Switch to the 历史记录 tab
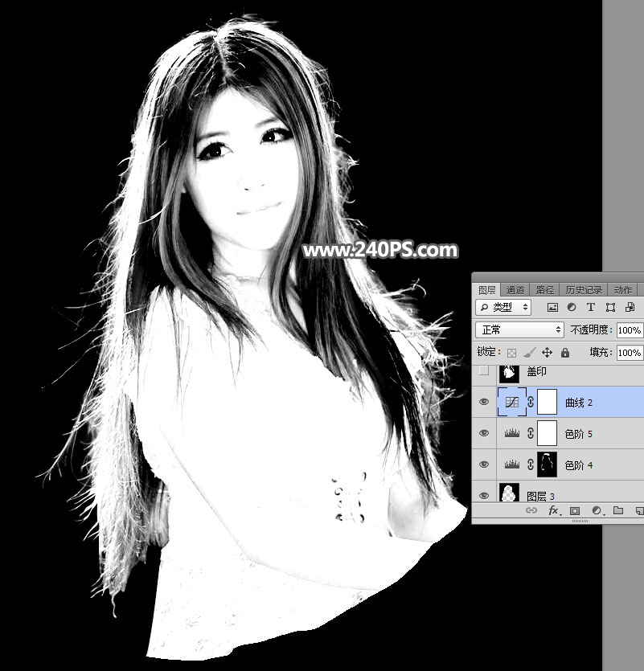This screenshot has width=644, height=671. coord(583,290)
